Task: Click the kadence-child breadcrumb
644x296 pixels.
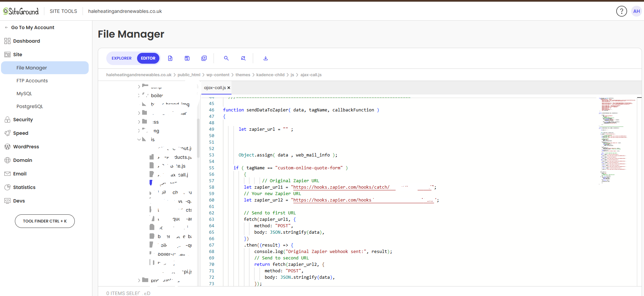Action: pos(270,75)
